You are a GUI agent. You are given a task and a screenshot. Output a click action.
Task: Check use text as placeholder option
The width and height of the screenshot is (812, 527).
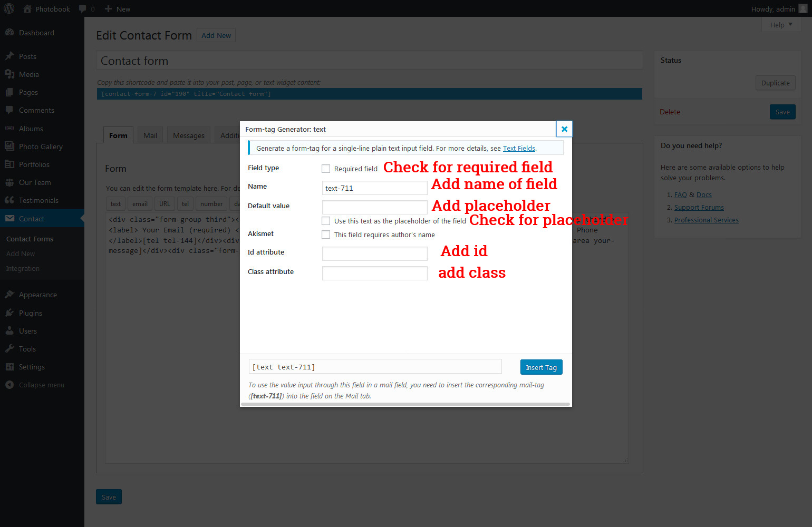pos(326,221)
